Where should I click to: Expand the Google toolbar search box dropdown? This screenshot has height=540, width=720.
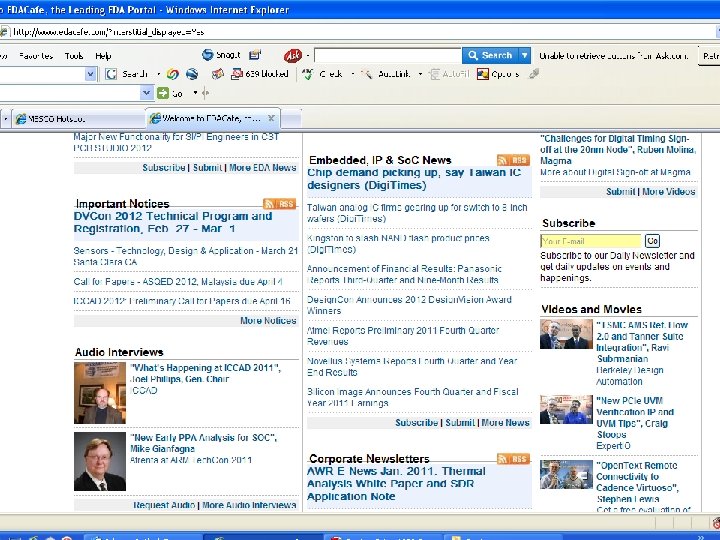(x=90, y=74)
